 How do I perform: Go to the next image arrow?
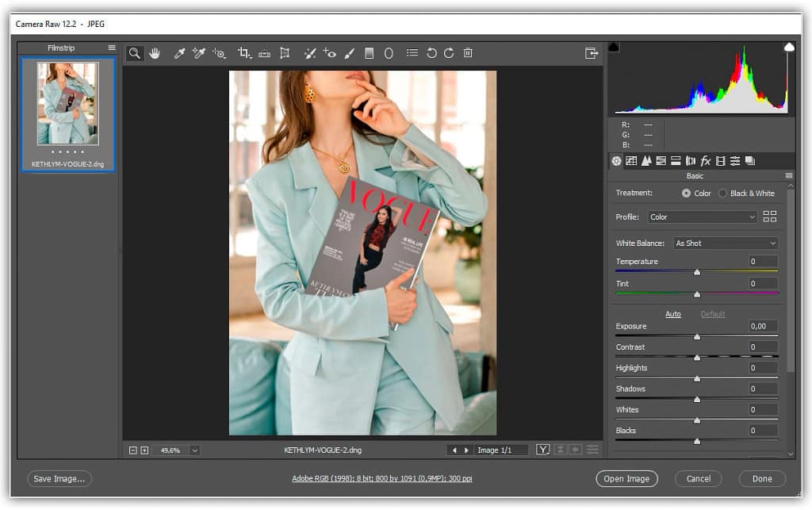[466, 451]
